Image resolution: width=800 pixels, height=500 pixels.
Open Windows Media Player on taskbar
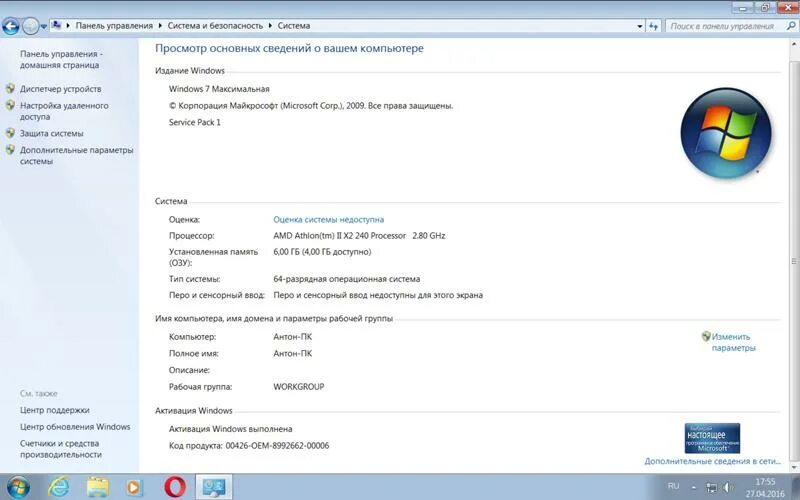pyautogui.click(x=134, y=487)
